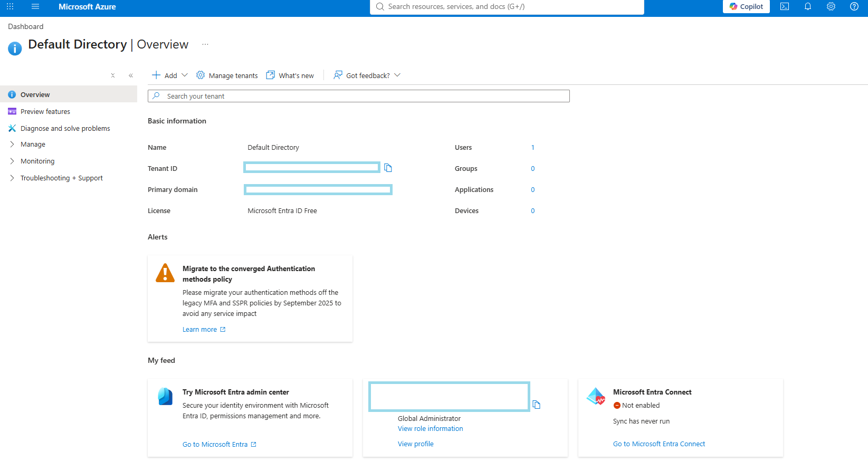The width and height of the screenshot is (868, 461).
Task: Focus the Search your tenant field
Action: point(359,96)
